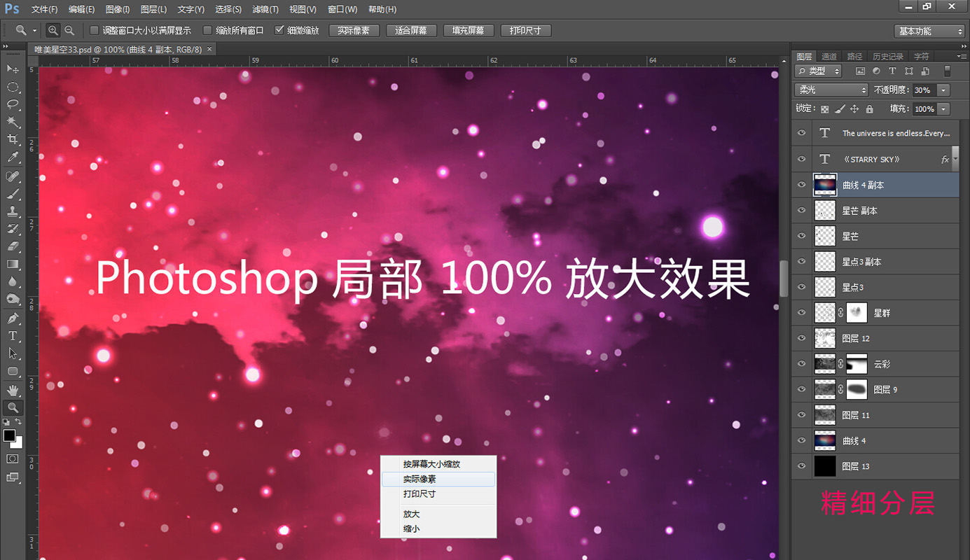The image size is (970, 560).
Task: Select the Gradient tool
Action: coord(13,264)
